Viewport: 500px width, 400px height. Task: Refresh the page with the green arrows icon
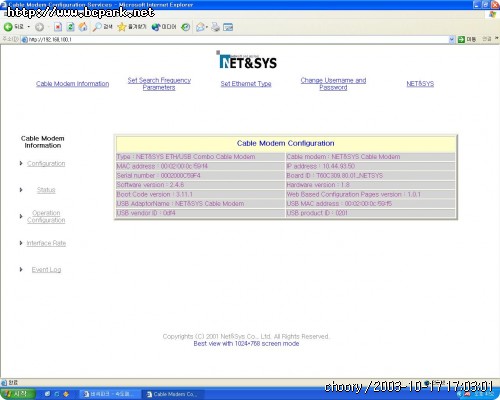coord(70,27)
